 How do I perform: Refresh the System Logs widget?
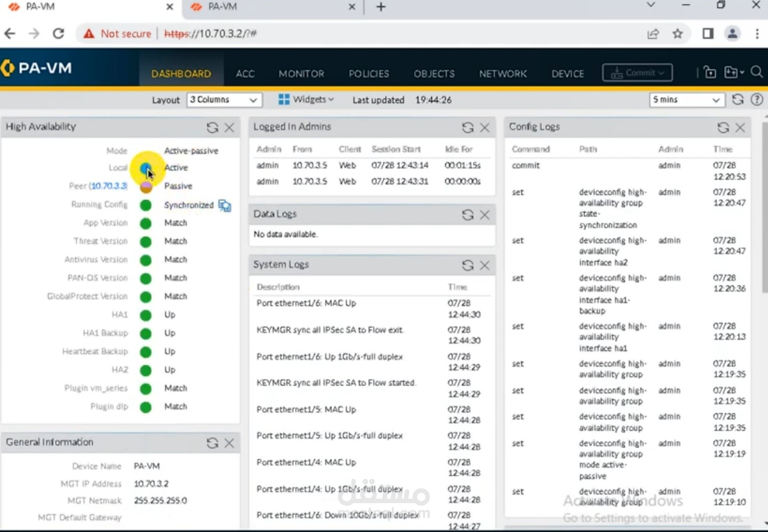coord(468,265)
